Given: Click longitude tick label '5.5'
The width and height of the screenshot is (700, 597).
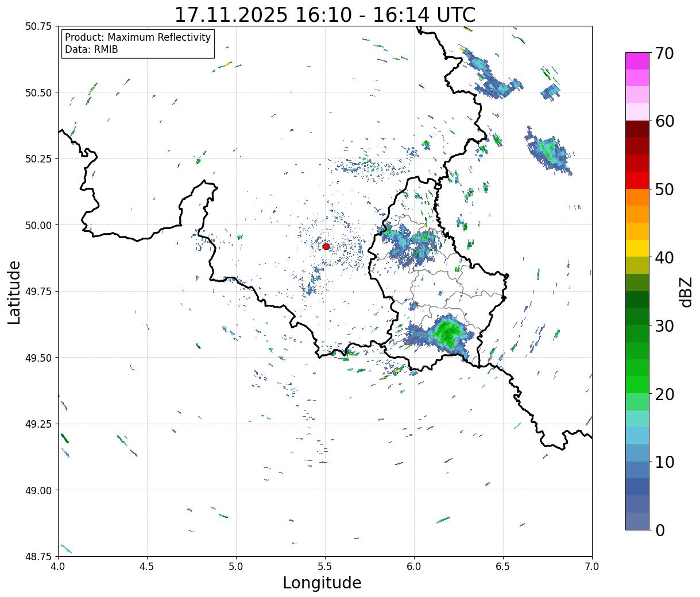Looking at the screenshot, I should click(x=325, y=566).
